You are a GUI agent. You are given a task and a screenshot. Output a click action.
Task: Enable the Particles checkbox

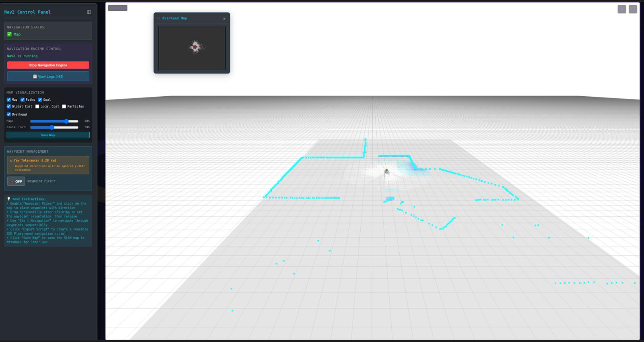tap(64, 106)
